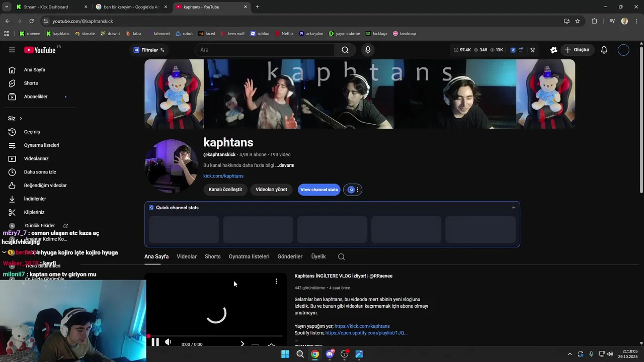Click the YouTube search input field
Viewport: 644px width, 362px height.
(x=265, y=50)
